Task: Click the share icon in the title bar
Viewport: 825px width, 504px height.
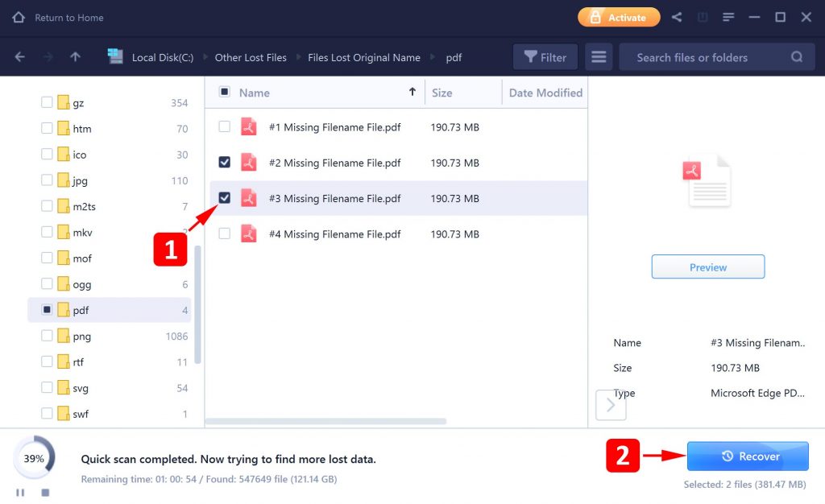Action: click(677, 17)
